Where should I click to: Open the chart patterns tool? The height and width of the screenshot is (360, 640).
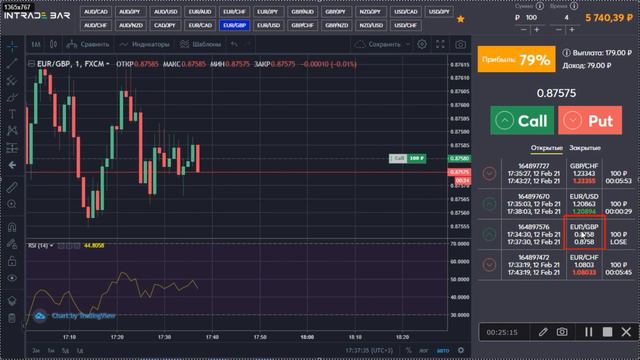point(12,131)
